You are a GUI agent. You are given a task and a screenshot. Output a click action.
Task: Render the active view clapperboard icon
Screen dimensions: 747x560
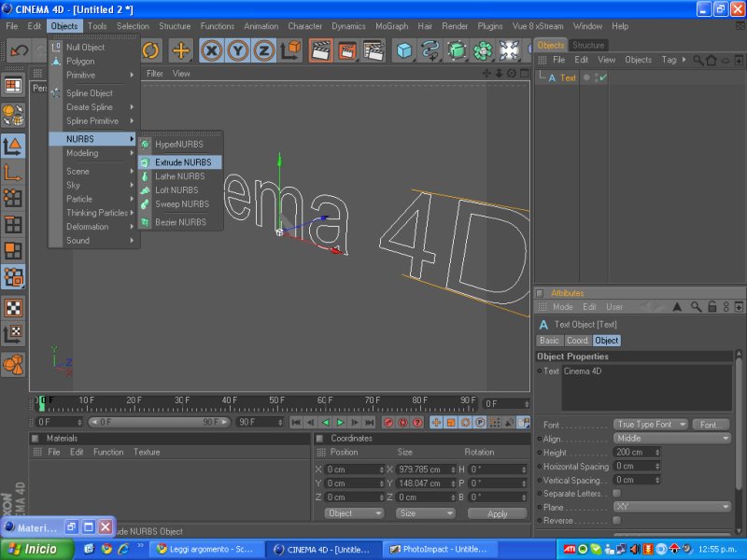pyautogui.click(x=321, y=50)
